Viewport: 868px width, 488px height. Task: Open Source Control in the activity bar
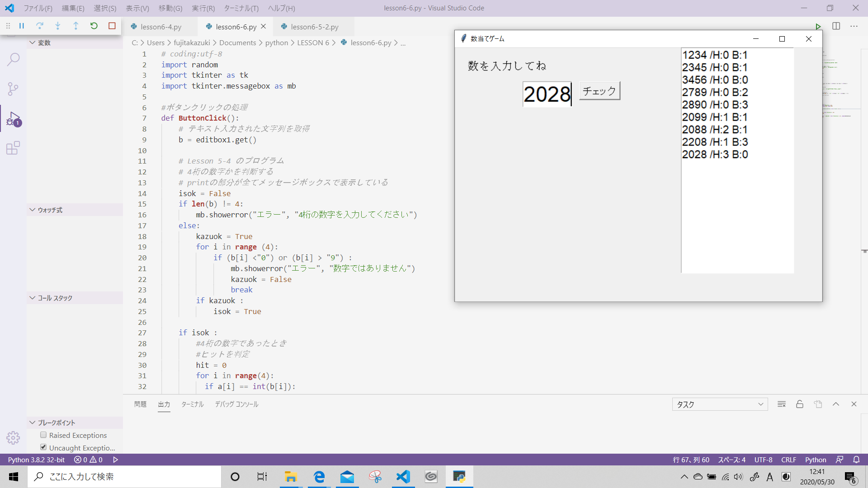(x=13, y=89)
